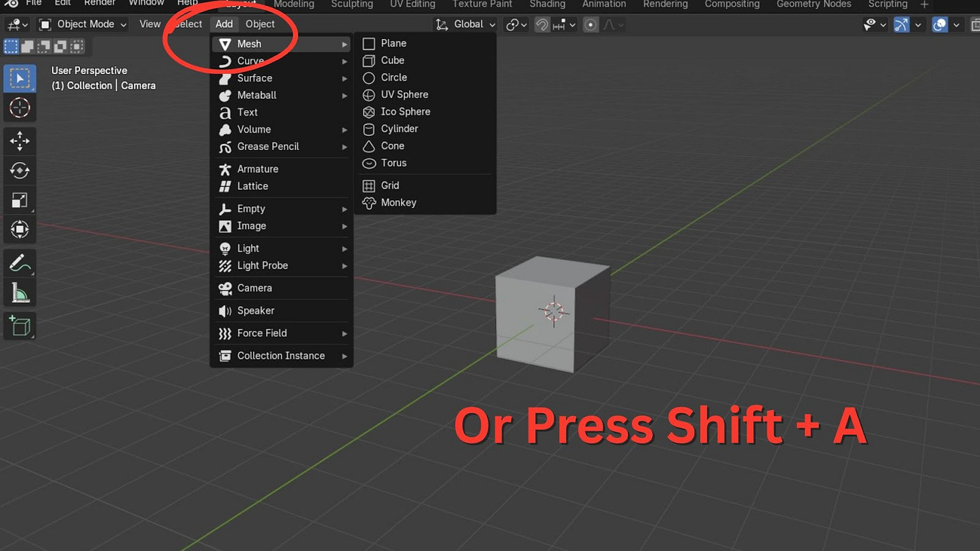Activate the Cursor tool icon

click(20, 107)
